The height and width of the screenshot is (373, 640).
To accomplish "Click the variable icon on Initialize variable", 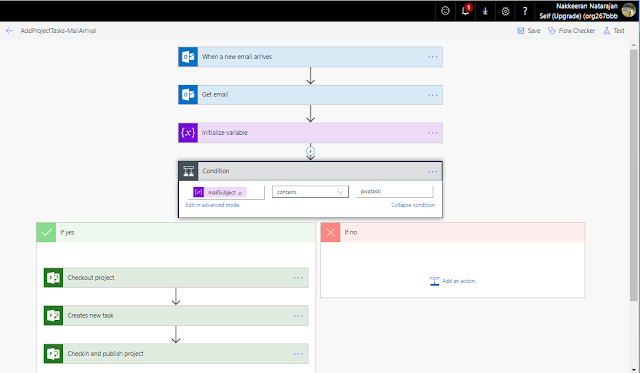I will tap(188, 133).
